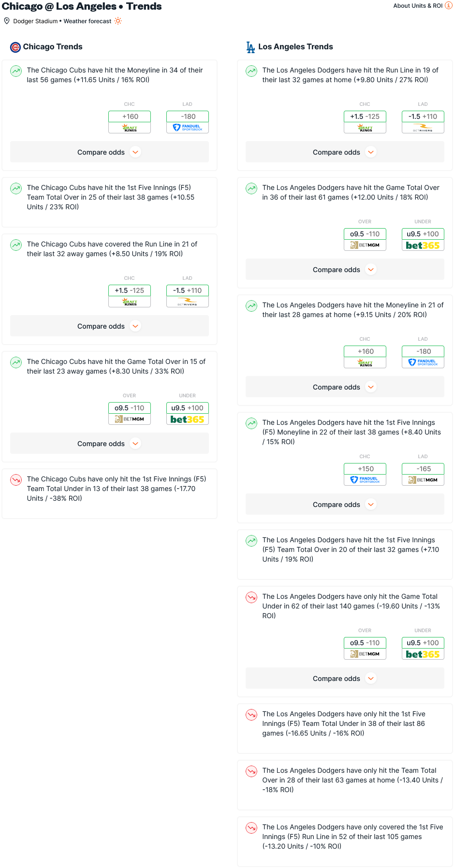The image size is (454, 868).
Task: Click the About Units & ROI info icon
Action: click(448, 6)
